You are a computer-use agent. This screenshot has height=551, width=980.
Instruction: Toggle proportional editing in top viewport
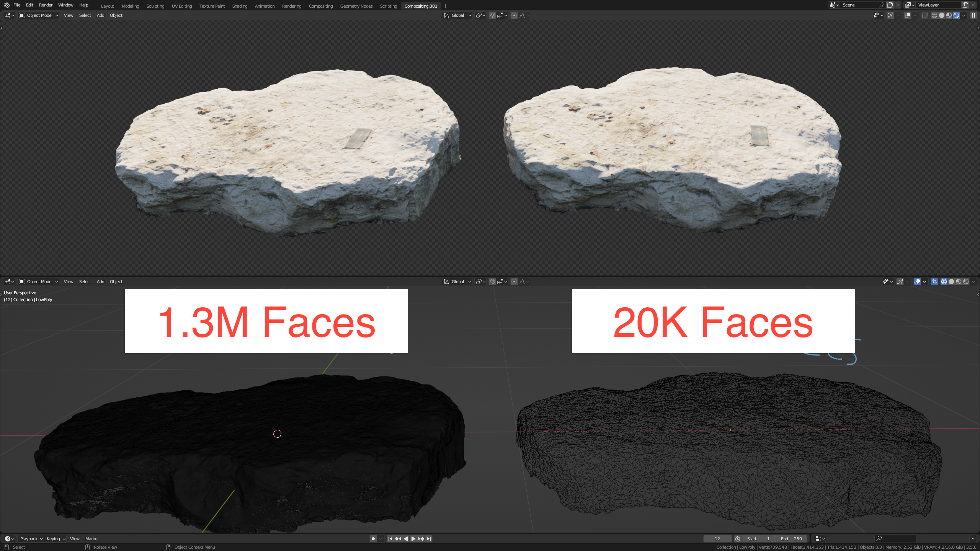click(514, 15)
